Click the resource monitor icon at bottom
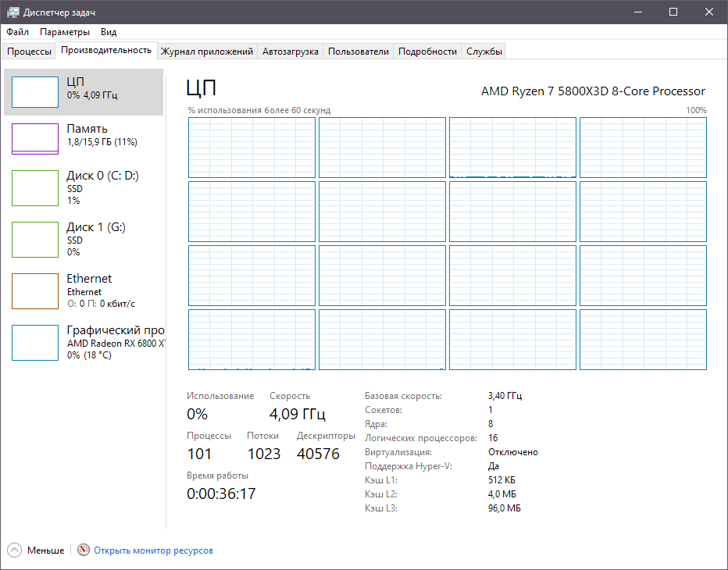This screenshot has height=570, width=728. click(x=82, y=550)
